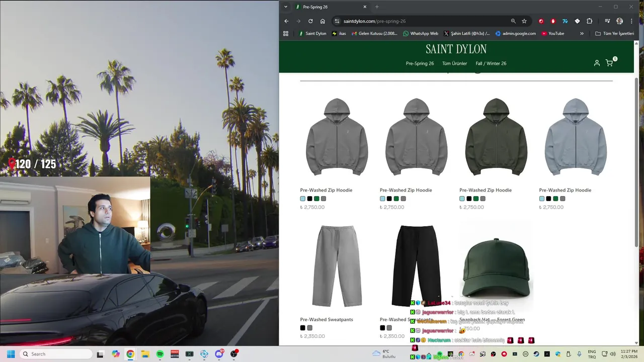Open the Şahin Latifi X bookmark

tap(467, 34)
